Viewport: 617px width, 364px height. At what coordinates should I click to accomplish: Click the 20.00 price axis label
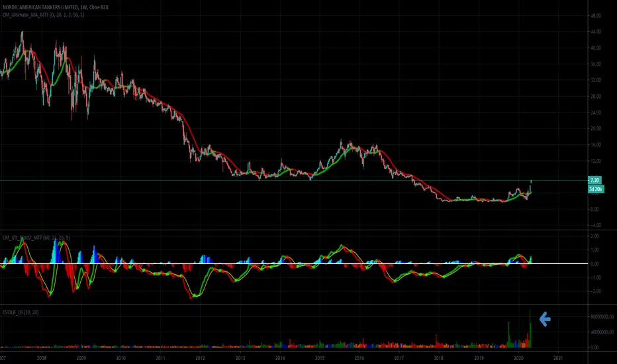596,128
